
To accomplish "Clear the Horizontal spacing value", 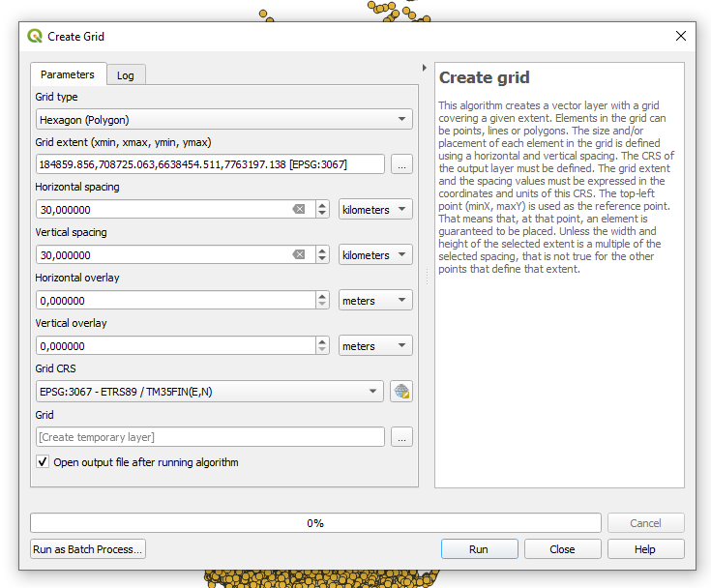I will click(299, 210).
